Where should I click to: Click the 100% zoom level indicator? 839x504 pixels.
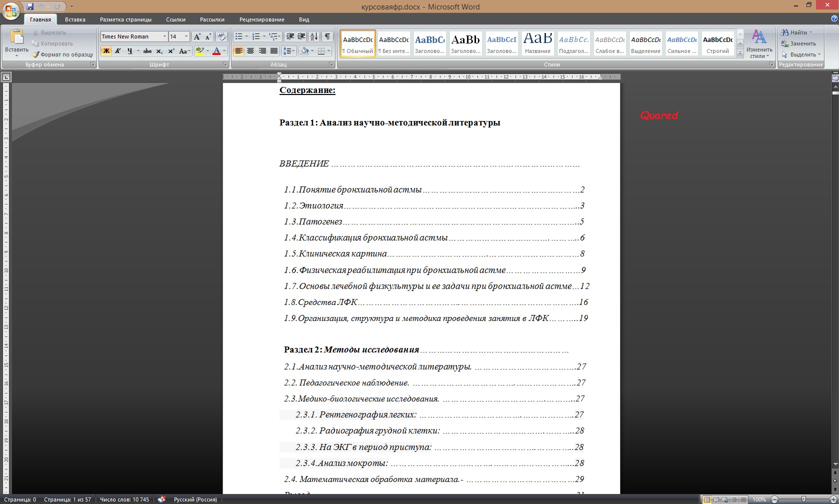tap(759, 499)
